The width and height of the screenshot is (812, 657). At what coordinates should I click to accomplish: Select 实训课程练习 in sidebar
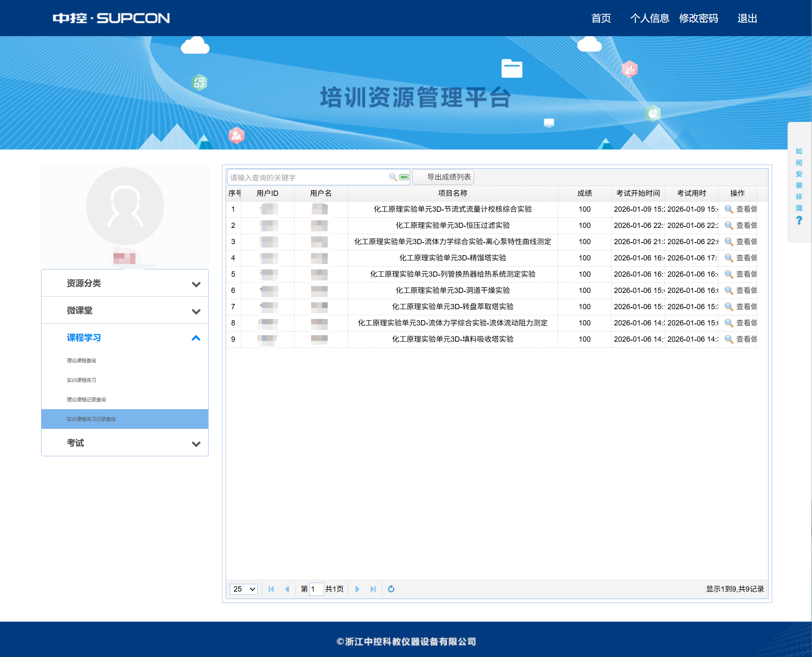[x=80, y=380]
